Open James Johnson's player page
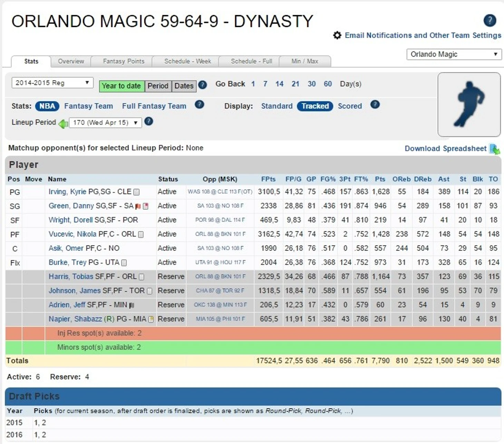 click(x=75, y=291)
